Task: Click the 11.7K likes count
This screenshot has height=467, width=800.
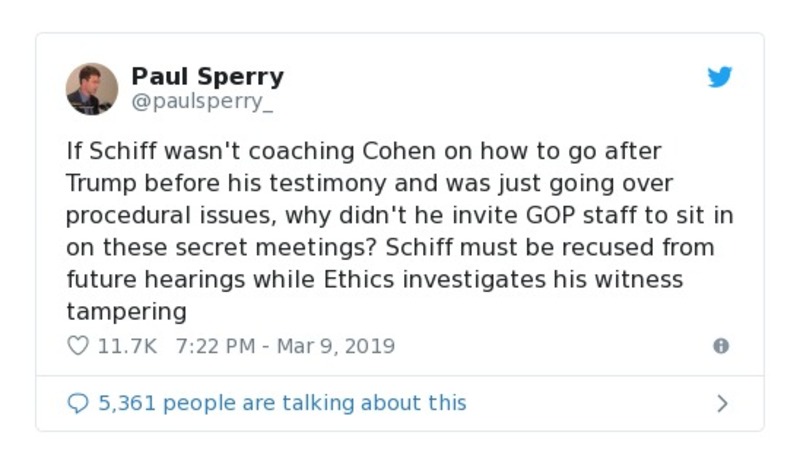Action: coord(127,346)
